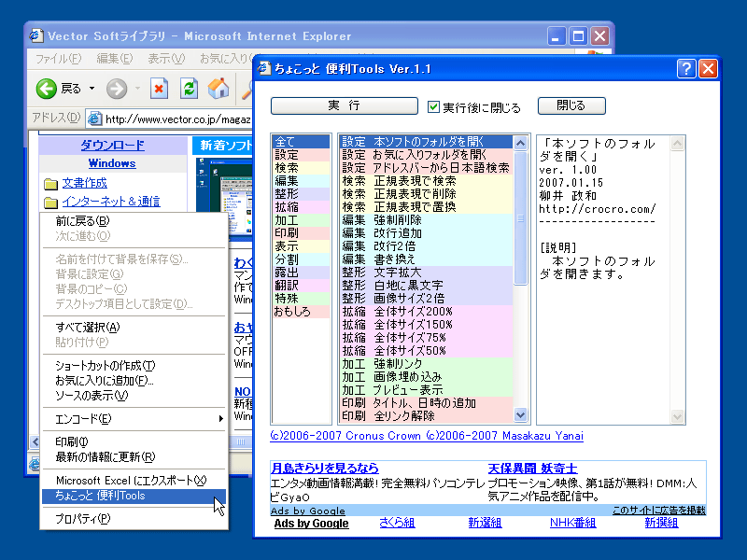Select the 編集 改行2倍 row
The image size is (747, 560).
427,246
